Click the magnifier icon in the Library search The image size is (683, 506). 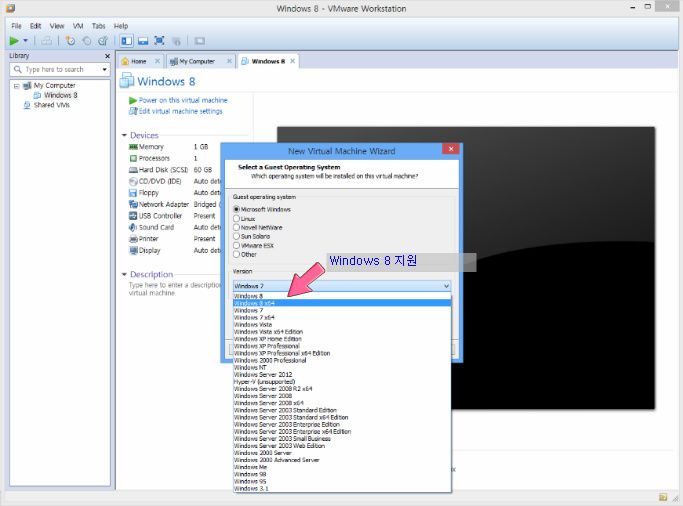coord(17,69)
